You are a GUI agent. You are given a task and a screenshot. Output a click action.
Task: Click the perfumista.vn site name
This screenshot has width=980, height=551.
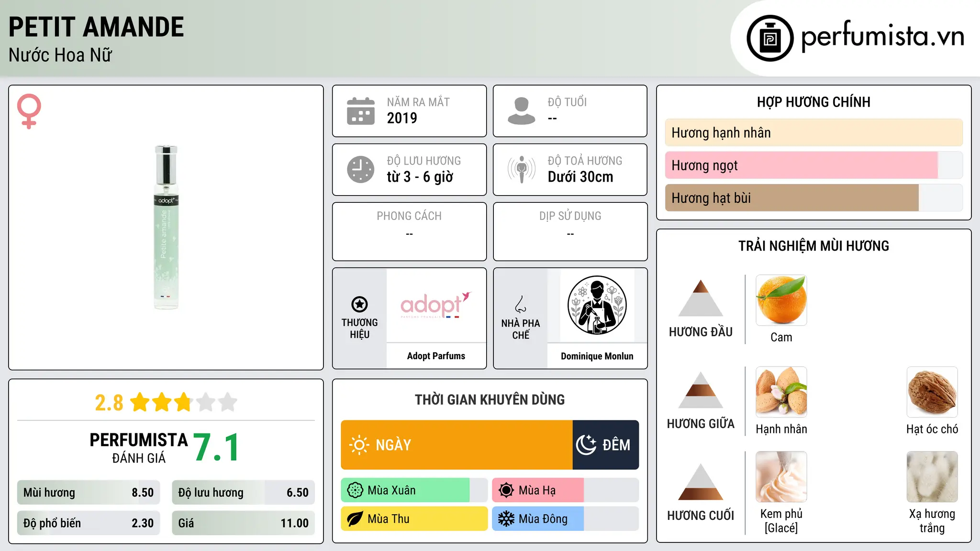[x=882, y=37]
